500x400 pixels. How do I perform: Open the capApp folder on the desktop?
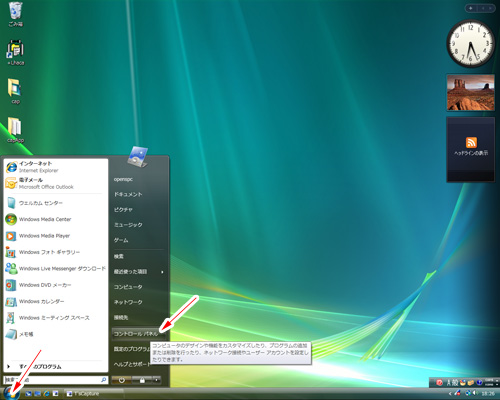[15, 130]
